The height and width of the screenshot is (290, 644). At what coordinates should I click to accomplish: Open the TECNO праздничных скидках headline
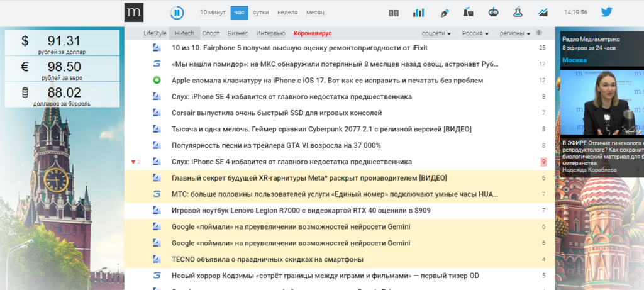coord(267,260)
